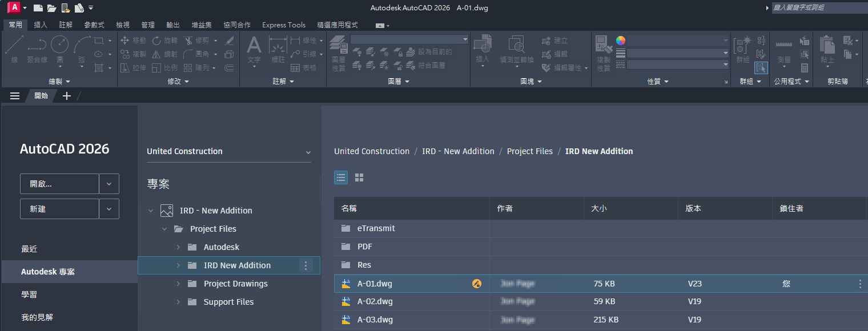
Task: Switch to the 插入 ribbon tab
Action: point(41,25)
